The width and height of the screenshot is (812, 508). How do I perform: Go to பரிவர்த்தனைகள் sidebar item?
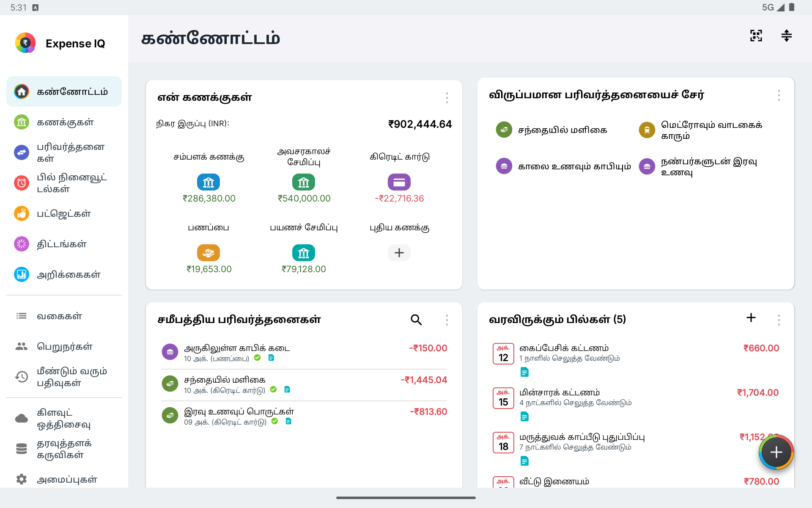coord(64,152)
